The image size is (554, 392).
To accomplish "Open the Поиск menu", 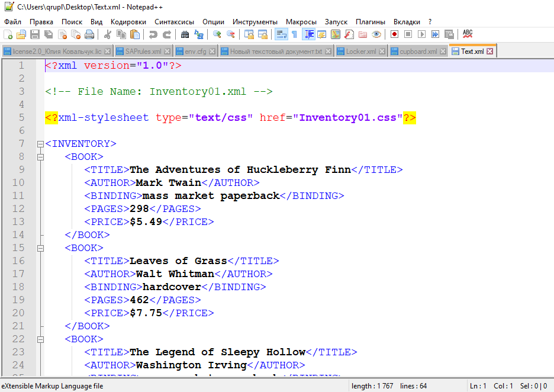I will point(72,22).
